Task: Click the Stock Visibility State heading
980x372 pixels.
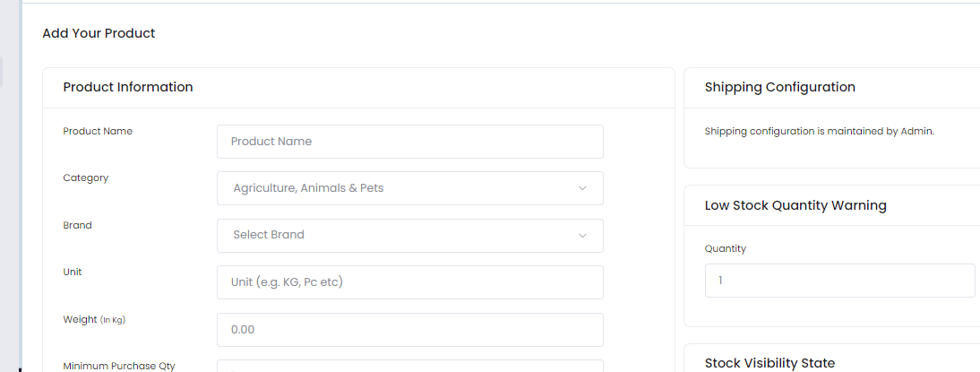Action: tap(769, 363)
